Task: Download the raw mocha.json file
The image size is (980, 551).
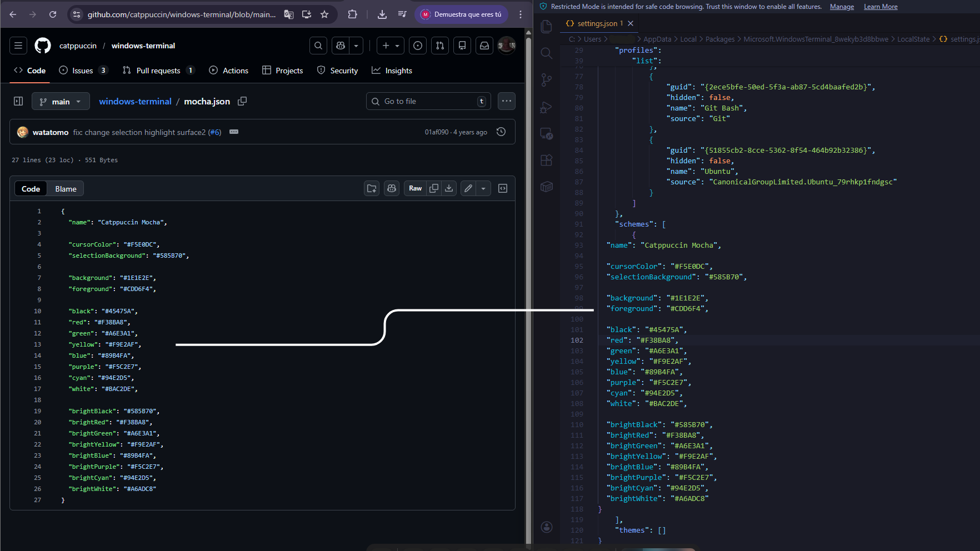Action: (449, 188)
